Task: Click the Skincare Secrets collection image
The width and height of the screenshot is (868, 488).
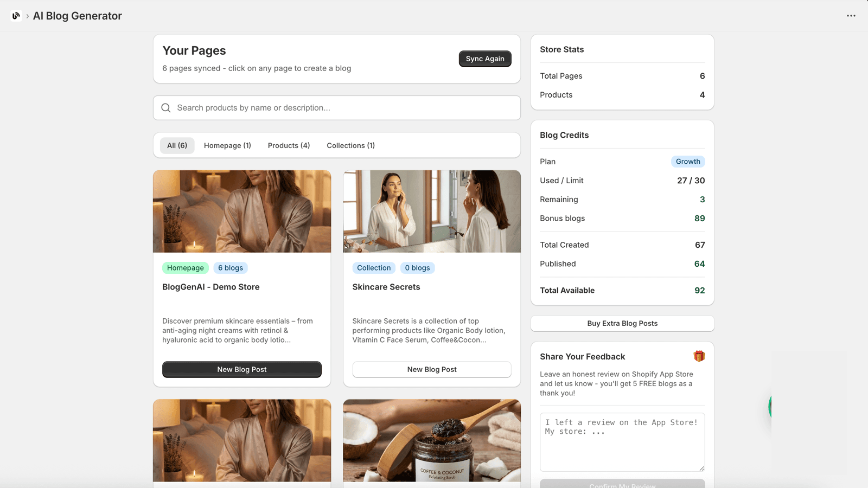Action: pos(431,211)
